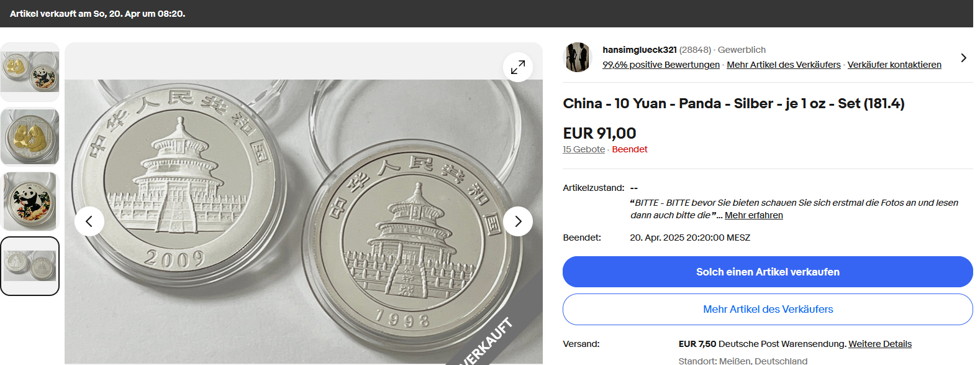Open Weitere Details shipping info

coord(879,344)
